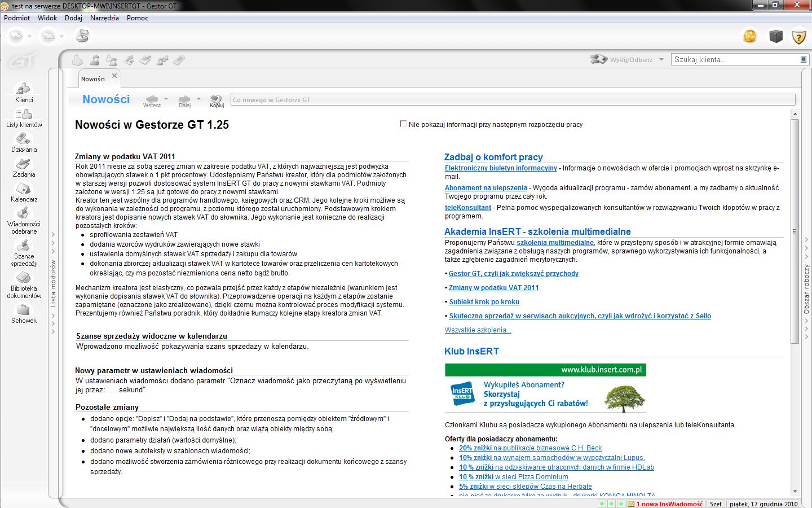Viewport: 812px width, 508px height.
Task: Open the Kalendarz module
Action: coord(24,192)
